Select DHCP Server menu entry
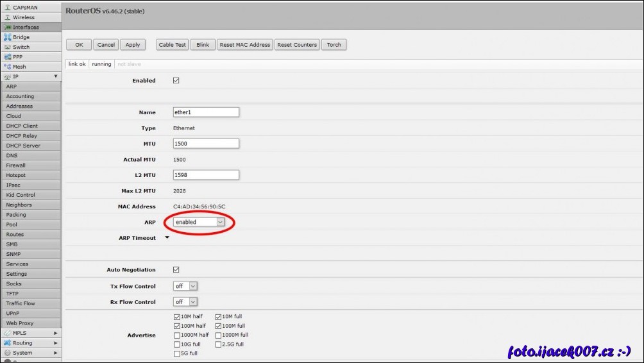 coord(23,146)
